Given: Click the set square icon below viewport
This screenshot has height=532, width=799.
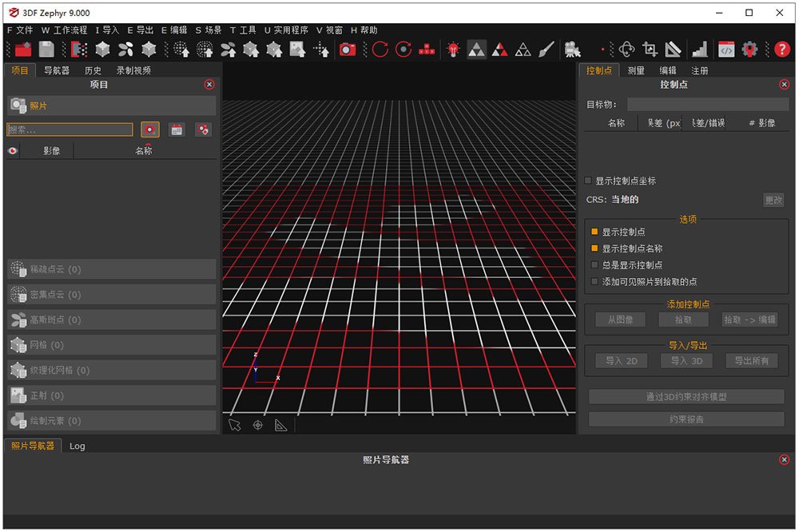Looking at the screenshot, I should (x=280, y=425).
